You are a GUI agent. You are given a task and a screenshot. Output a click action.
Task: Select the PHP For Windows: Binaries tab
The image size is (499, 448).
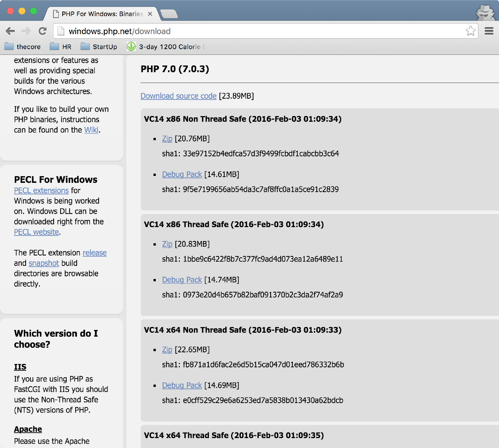[102, 14]
